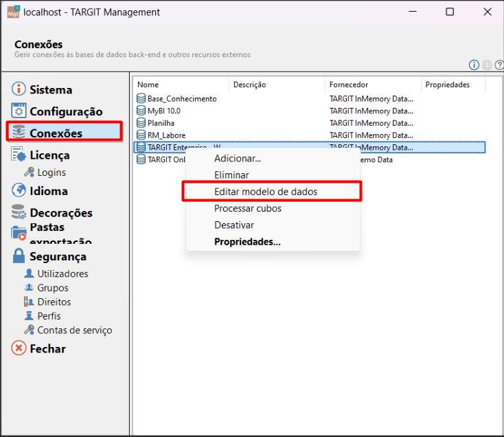The height and width of the screenshot is (437, 504).
Task: Select the Planilha connection name
Action: click(x=161, y=123)
